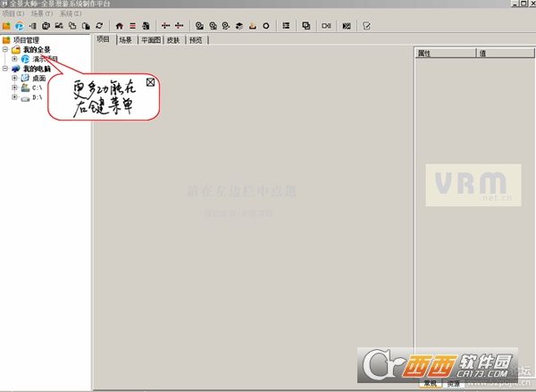This screenshot has height=392, width=536.
Task: Click the black circle ring toolbar icon
Action: point(266,26)
